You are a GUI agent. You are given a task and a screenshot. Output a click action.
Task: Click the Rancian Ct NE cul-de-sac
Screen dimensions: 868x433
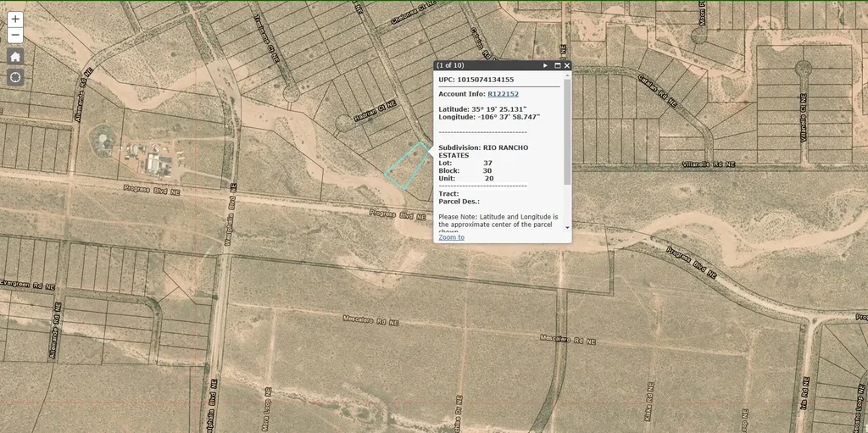[342, 122]
